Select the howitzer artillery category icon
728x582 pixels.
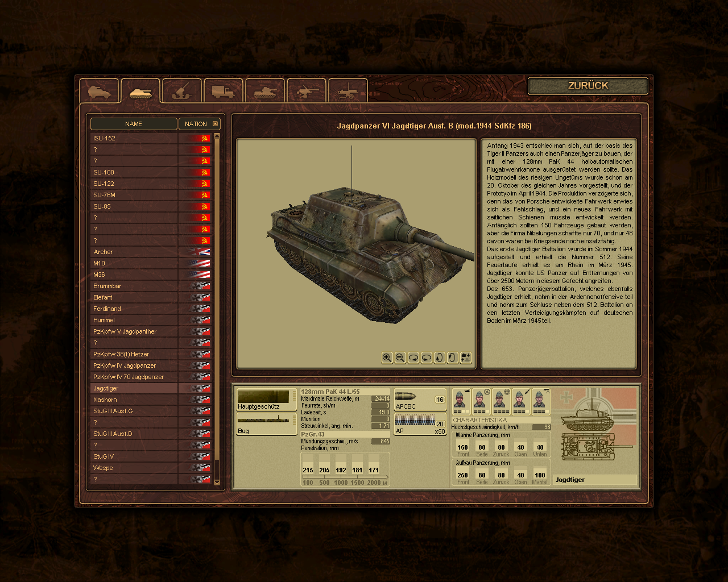pyautogui.click(x=181, y=91)
